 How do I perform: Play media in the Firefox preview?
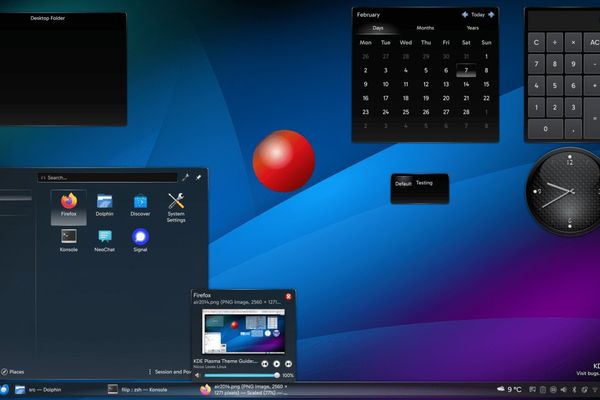point(276,364)
